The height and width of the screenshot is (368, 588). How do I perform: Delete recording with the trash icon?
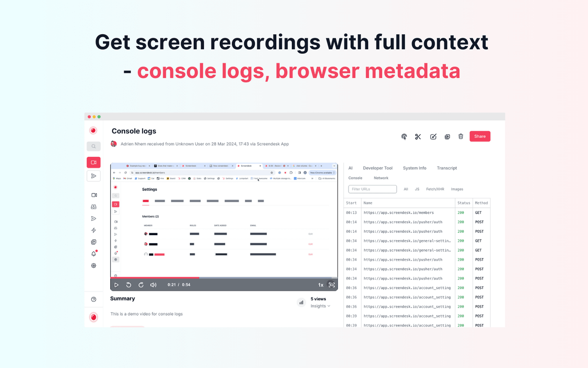click(x=461, y=136)
